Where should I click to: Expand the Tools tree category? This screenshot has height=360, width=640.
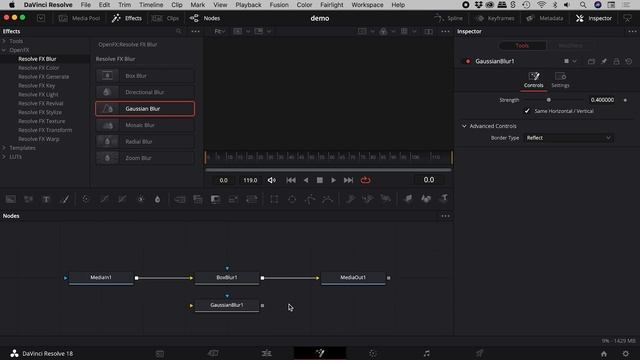[x=4, y=41]
